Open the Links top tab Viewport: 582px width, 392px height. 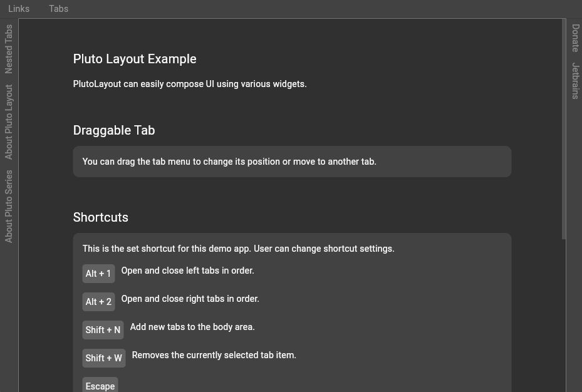(19, 9)
